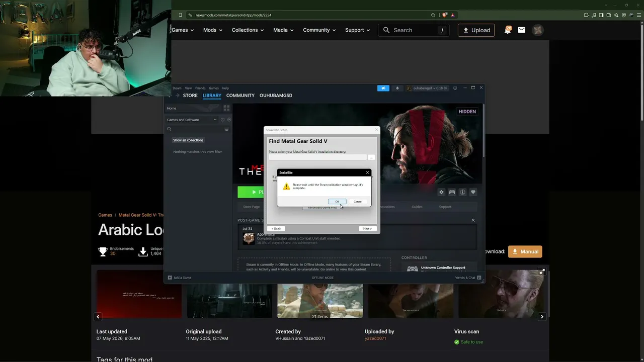Image resolution: width=644 pixels, height=362 pixels.
Task: Click the installation directory path field
Action: coord(318,157)
